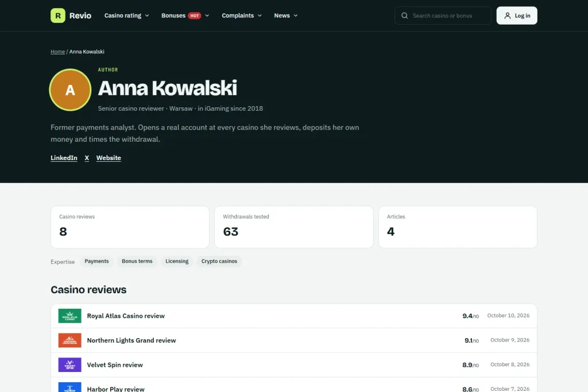Viewport: 588px width, 392px height.
Task: Focus the Search casino or bonus field
Action: pyautogui.click(x=443, y=15)
